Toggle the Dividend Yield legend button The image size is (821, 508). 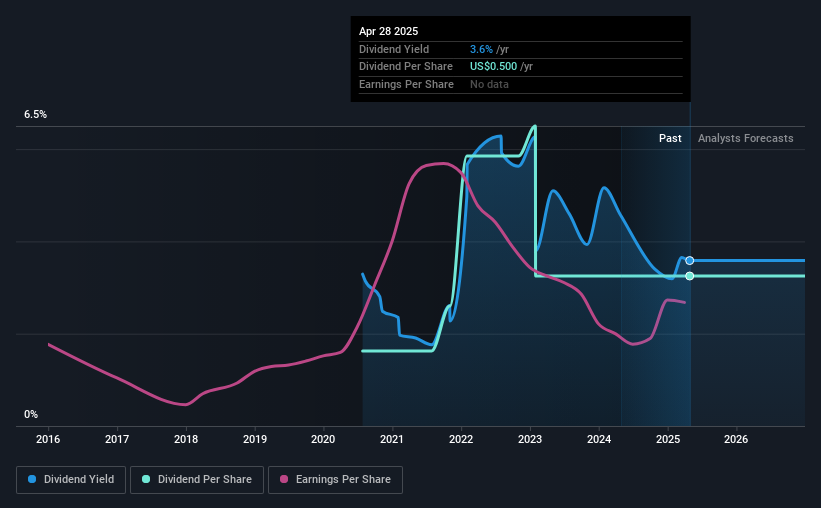pyautogui.click(x=71, y=480)
